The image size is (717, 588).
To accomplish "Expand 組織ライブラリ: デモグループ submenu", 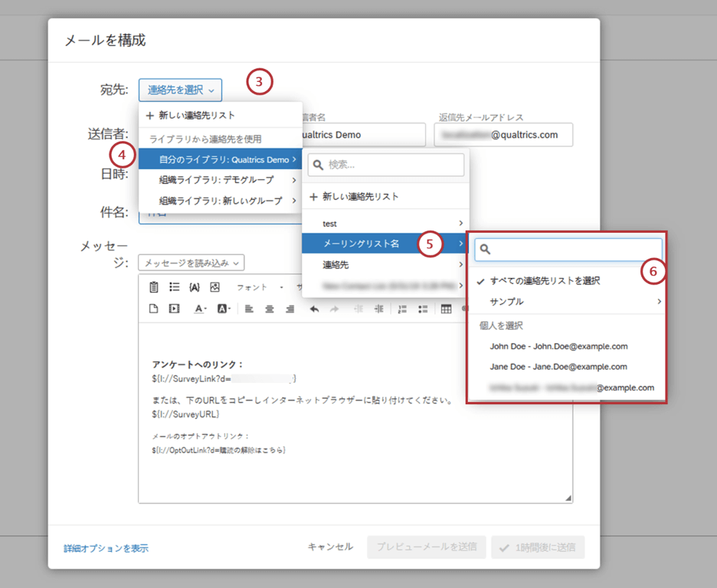I will pos(221,180).
